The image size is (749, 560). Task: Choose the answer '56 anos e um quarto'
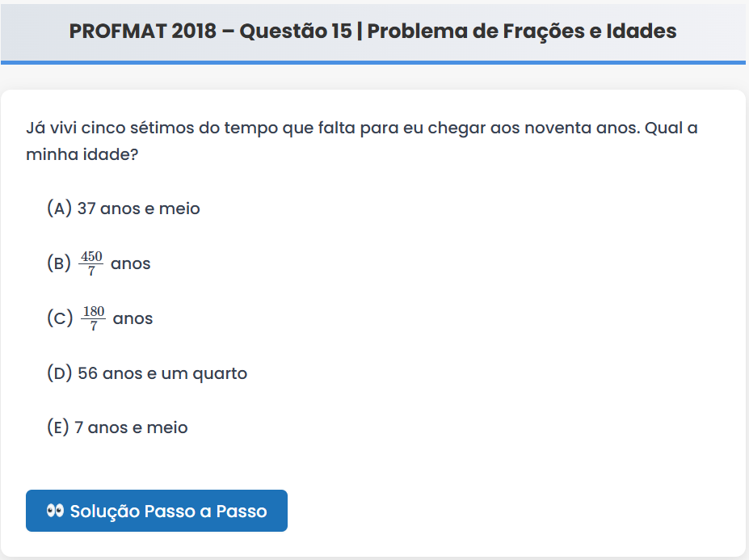tap(162, 373)
